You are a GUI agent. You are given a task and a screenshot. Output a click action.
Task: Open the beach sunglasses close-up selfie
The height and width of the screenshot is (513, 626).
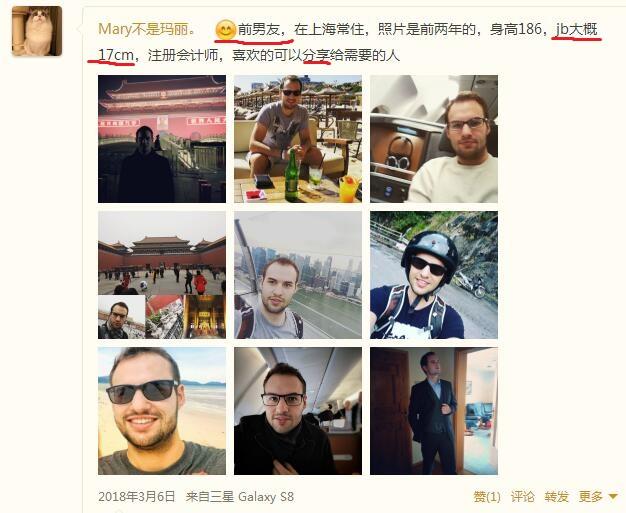[x=162, y=411]
